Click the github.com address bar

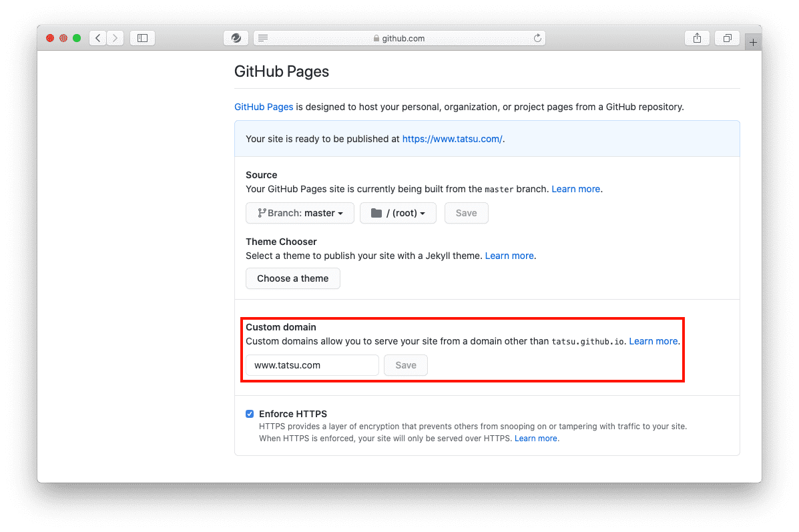399,38
